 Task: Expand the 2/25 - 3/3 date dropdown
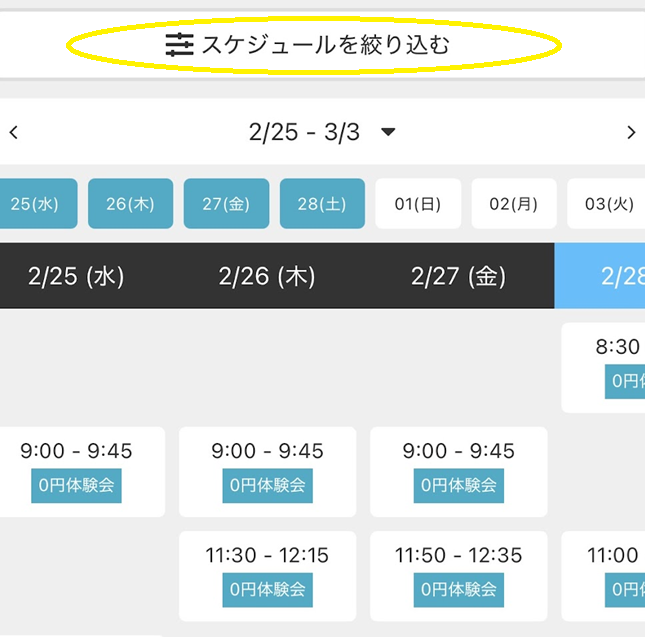[389, 132]
